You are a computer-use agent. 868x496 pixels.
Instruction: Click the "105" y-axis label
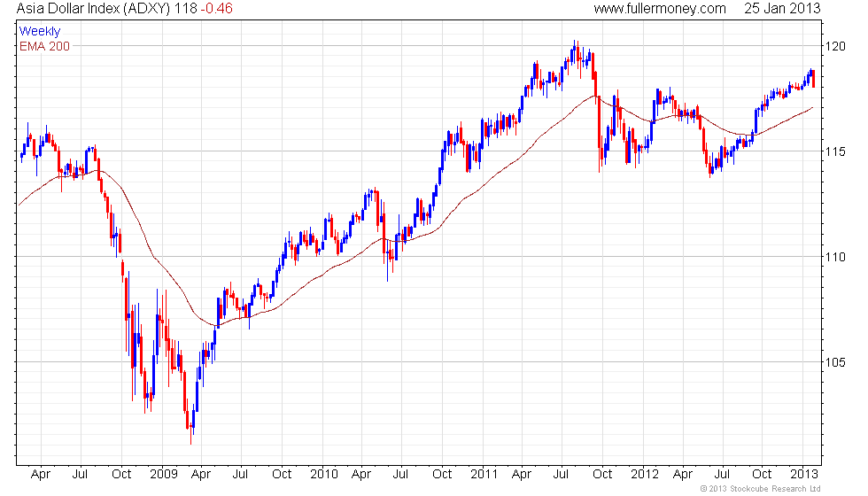tap(834, 362)
